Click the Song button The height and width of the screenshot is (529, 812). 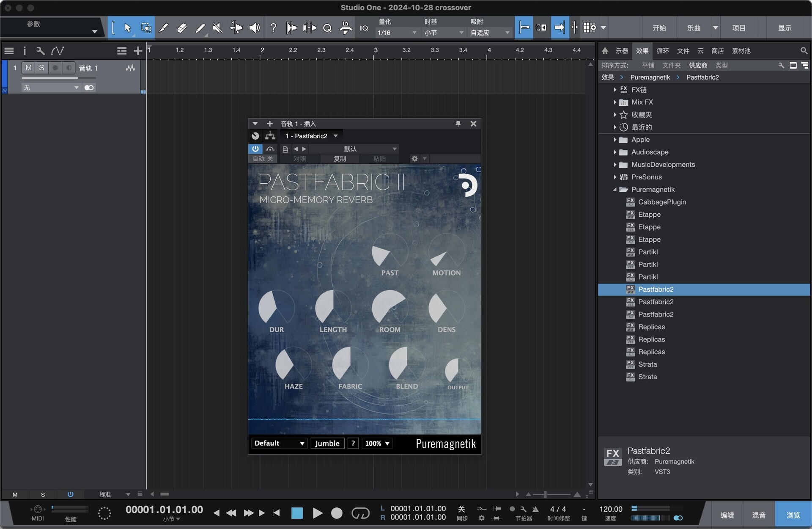click(694, 28)
